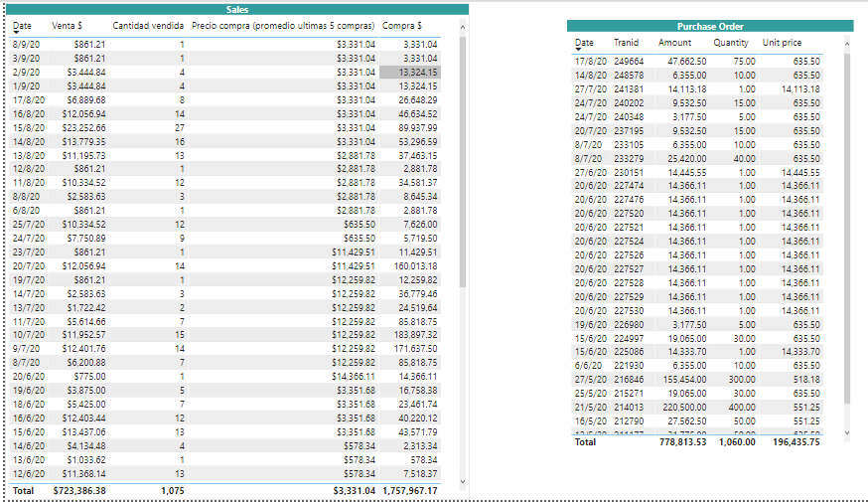Click the Date header in Purchase Order table

click(584, 42)
